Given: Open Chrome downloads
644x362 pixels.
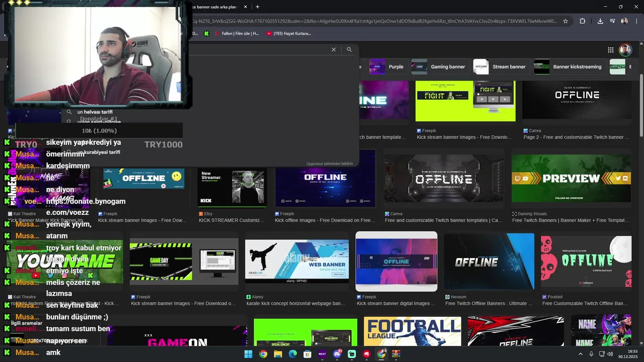Looking at the screenshot, I should tap(600, 21).
